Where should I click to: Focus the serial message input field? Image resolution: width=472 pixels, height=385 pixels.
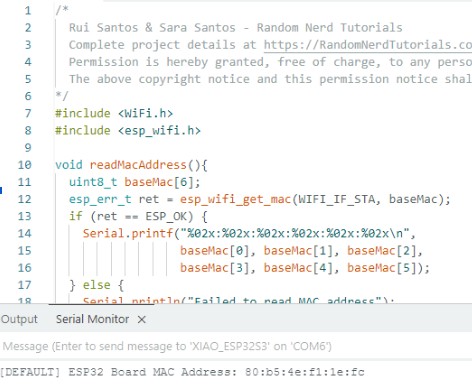point(236,346)
